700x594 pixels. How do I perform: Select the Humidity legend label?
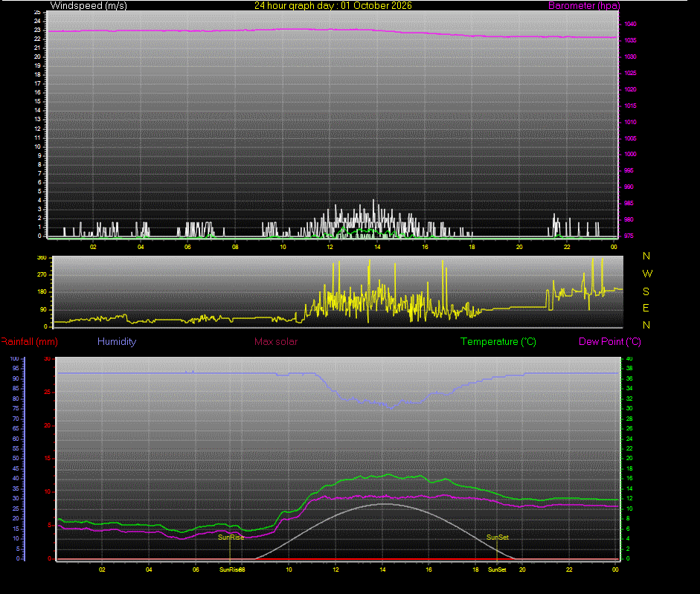coord(117,341)
